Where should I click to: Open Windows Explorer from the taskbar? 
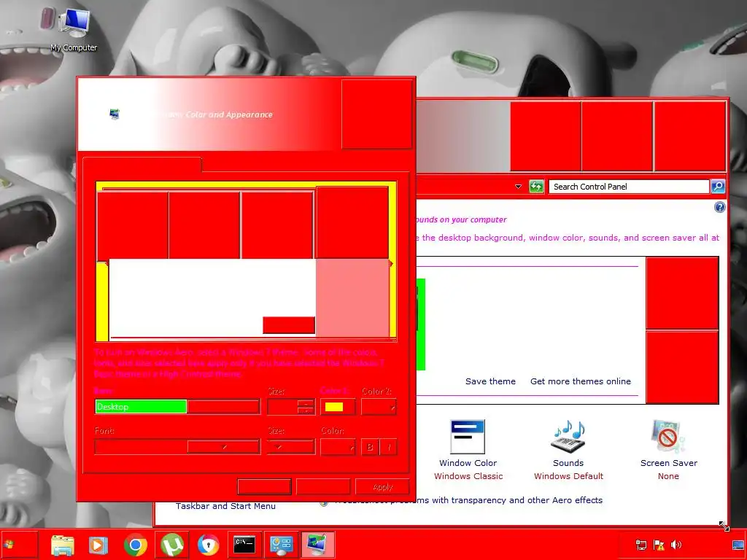coord(63,545)
